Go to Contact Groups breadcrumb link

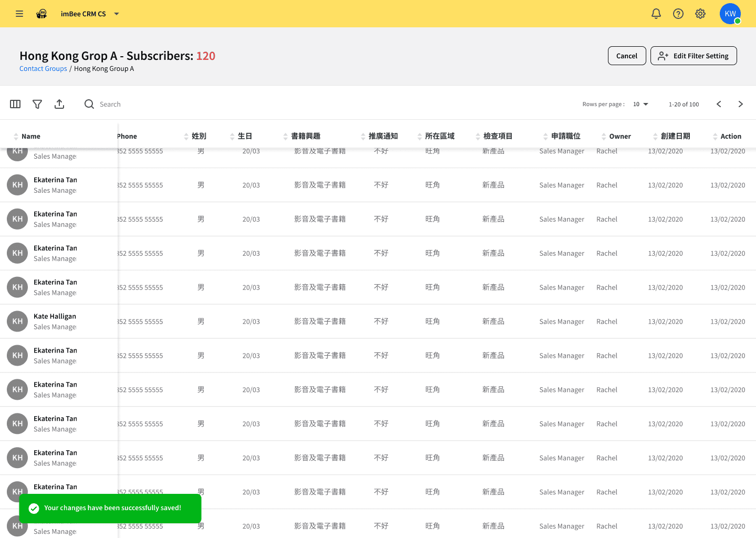[43, 68]
